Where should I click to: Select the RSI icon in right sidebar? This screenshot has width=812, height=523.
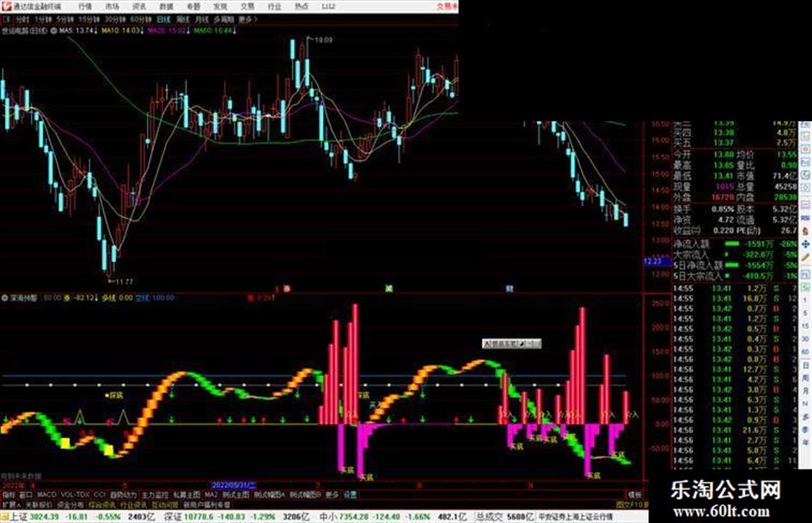point(806,218)
